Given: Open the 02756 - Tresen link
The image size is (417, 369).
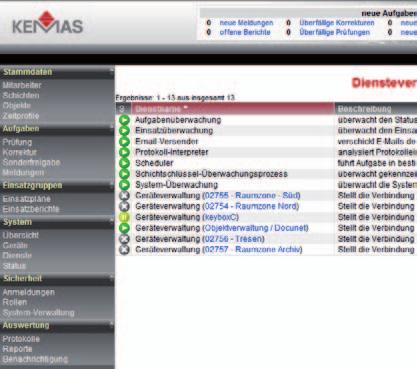Looking at the screenshot, I should point(233,239).
